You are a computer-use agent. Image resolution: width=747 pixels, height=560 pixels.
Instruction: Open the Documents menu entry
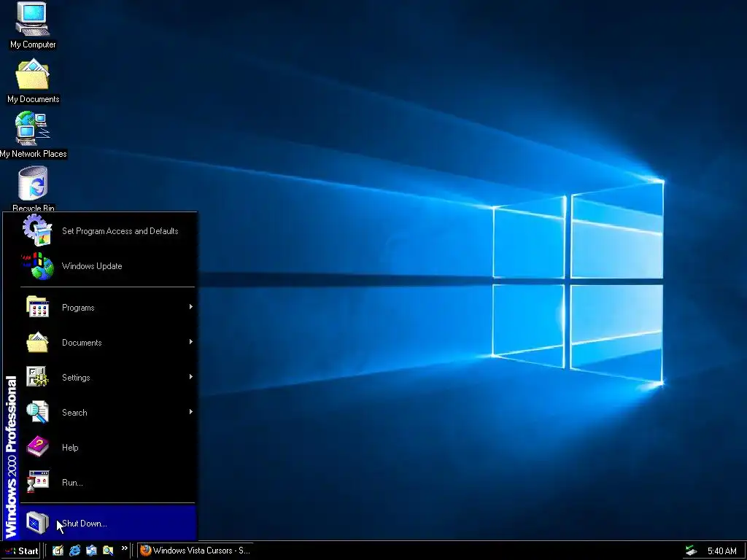(108, 343)
